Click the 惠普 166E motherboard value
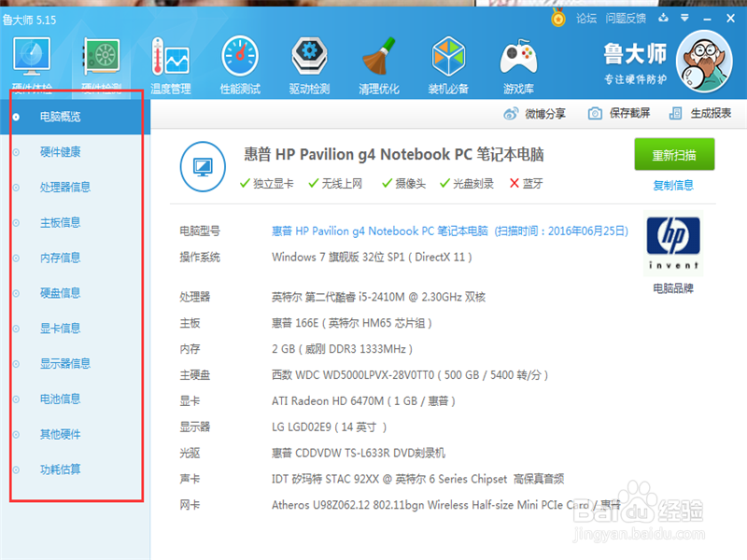 (x=352, y=323)
